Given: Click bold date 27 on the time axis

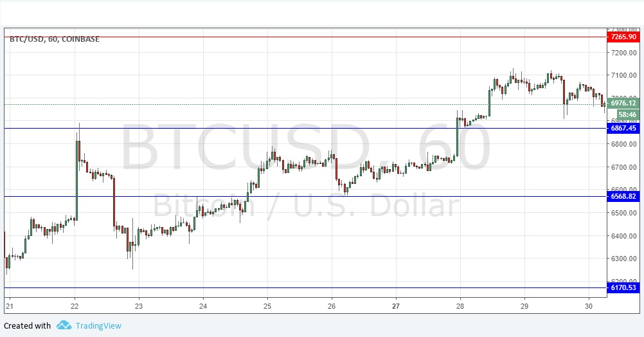Looking at the screenshot, I should click(396, 306).
